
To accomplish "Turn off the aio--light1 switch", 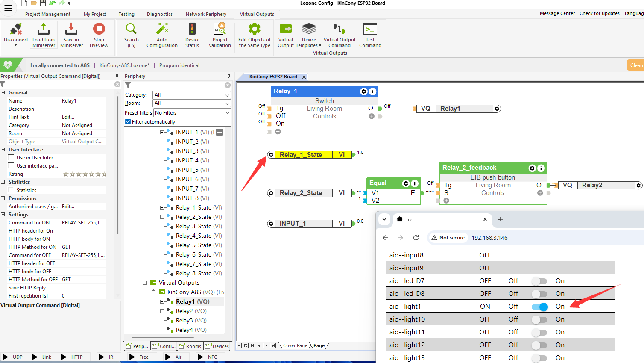I will 539,307.
